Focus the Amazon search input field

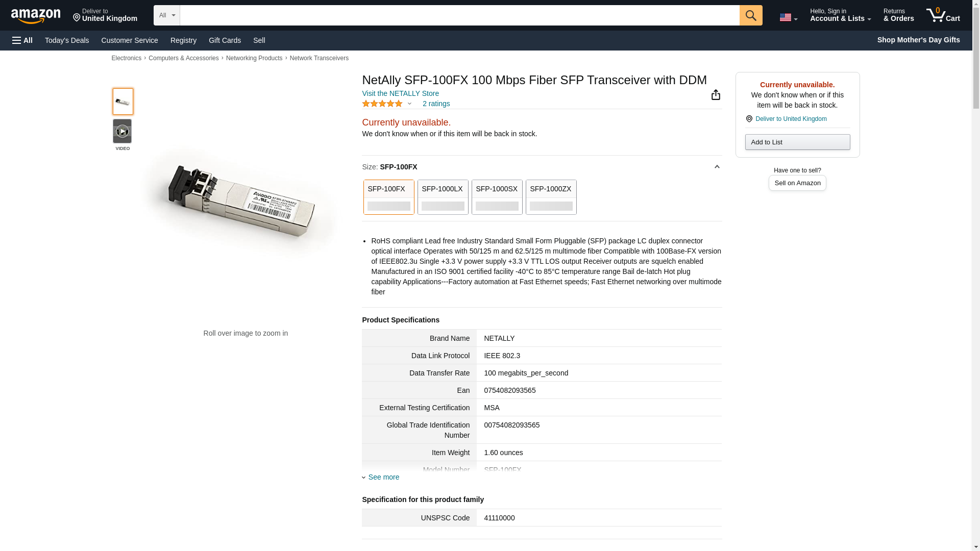[x=459, y=15]
